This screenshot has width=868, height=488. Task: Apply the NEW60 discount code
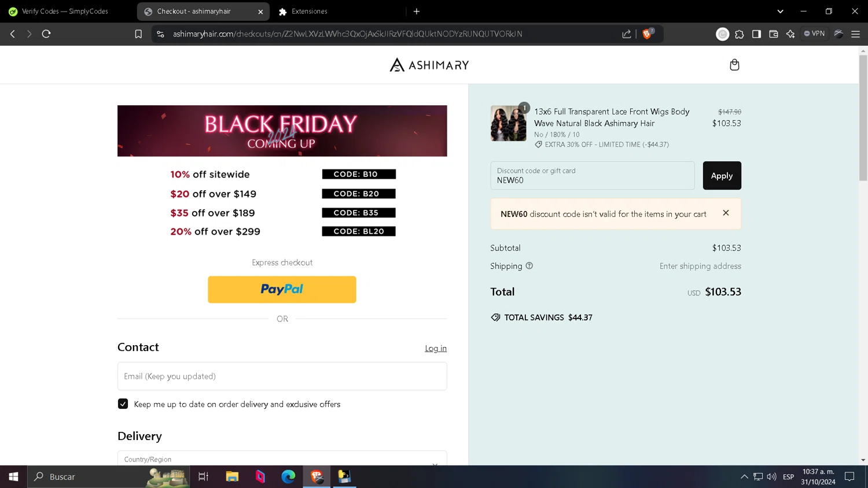tap(722, 175)
